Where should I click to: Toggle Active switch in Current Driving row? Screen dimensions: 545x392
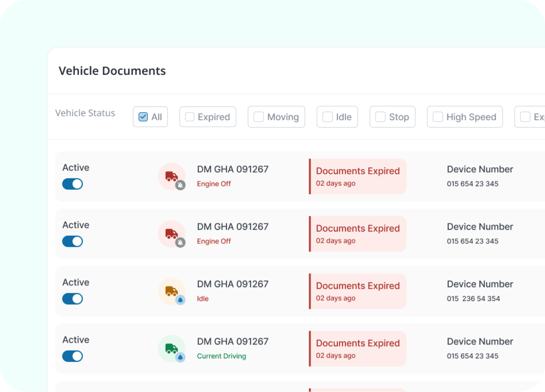pyautogui.click(x=73, y=356)
